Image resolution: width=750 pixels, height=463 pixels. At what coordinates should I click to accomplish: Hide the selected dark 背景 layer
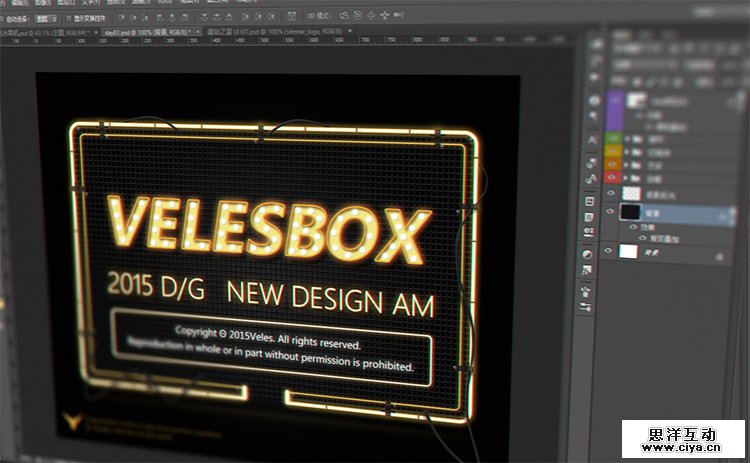[x=611, y=212]
